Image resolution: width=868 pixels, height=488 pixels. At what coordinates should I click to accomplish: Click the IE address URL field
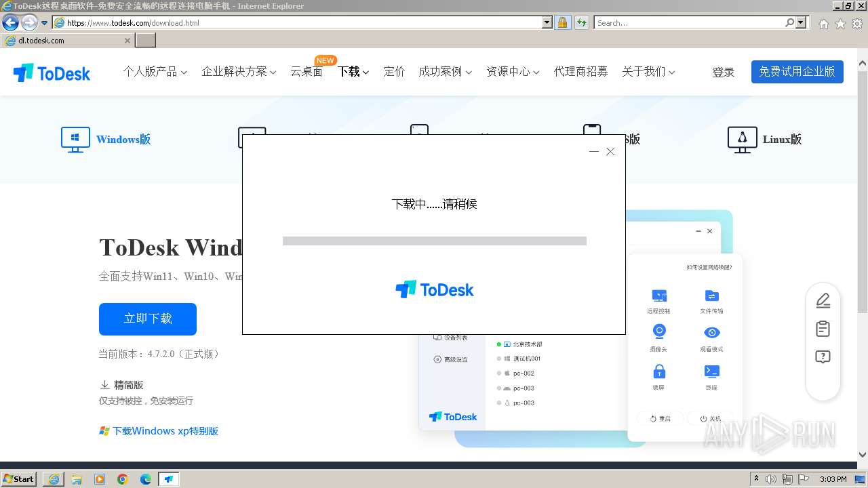[297, 22]
